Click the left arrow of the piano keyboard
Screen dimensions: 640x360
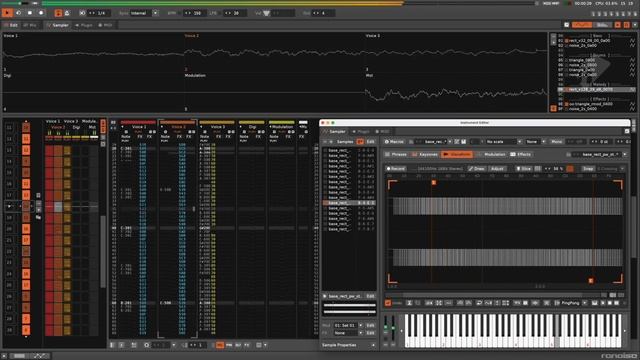tap(401, 331)
